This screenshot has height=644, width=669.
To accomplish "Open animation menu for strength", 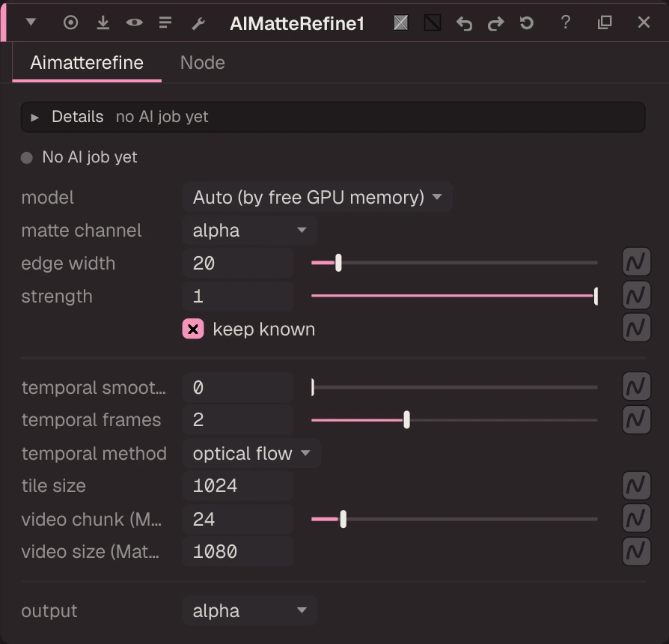I will [636, 295].
